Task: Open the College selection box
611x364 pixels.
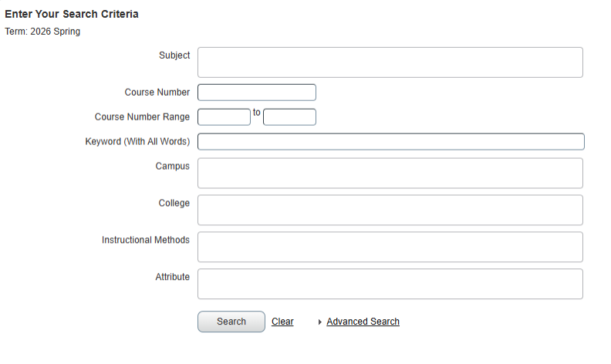Action: click(x=390, y=210)
